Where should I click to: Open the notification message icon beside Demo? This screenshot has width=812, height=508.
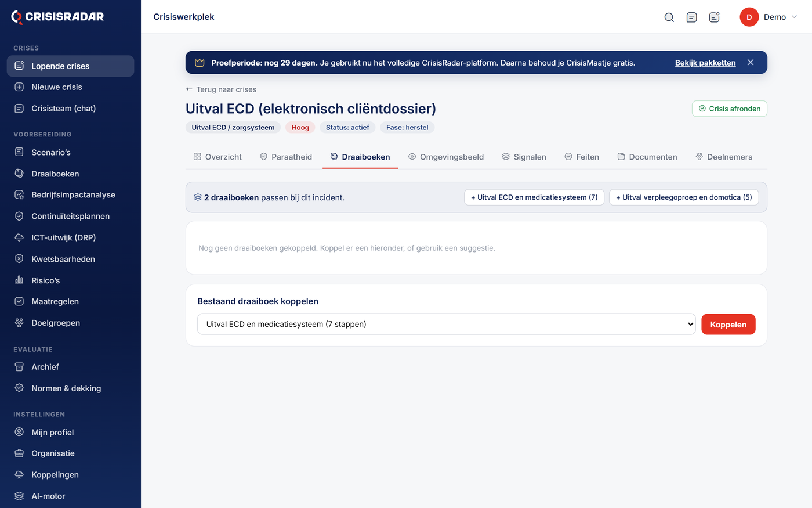tap(714, 17)
